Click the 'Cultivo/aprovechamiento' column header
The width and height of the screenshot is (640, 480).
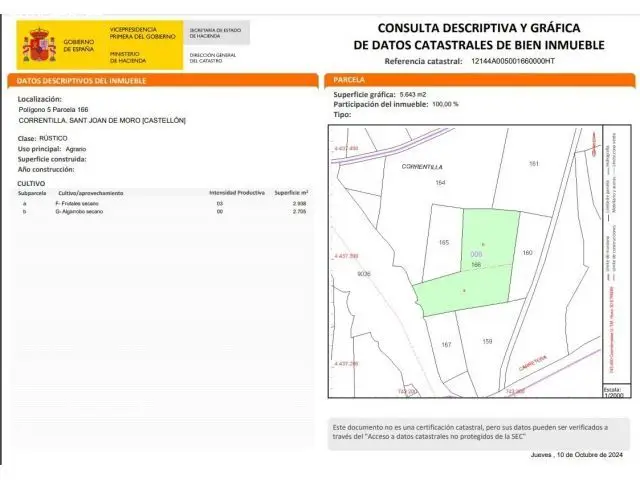click(x=91, y=193)
